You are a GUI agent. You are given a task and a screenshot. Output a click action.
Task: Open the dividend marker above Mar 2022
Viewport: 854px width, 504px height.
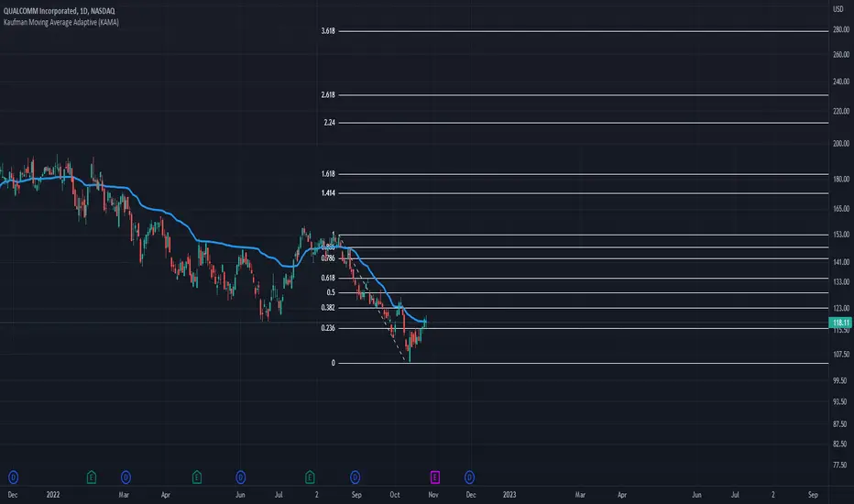pos(126,477)
